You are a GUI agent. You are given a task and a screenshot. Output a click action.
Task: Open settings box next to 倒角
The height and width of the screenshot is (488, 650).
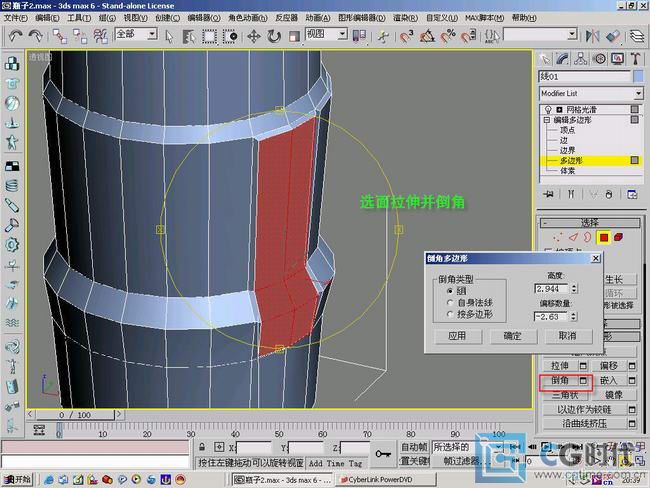click(x=583, y=380)
